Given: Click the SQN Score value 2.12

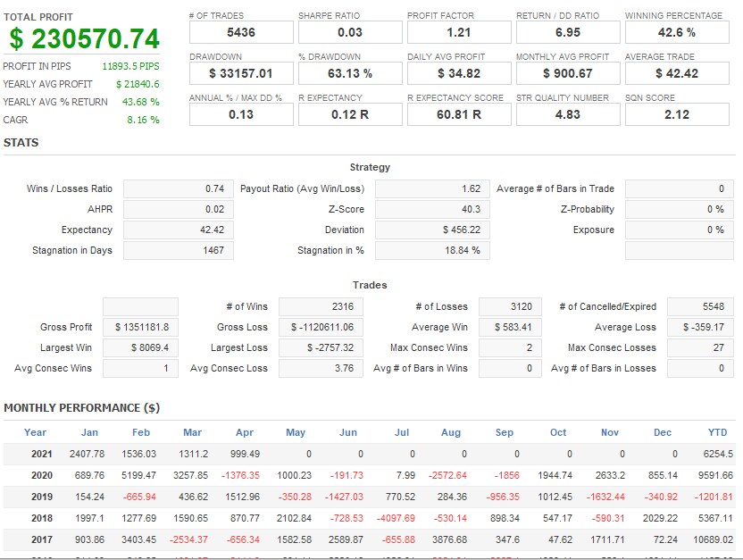Looking at the screenshot, I should tap(677, 114).
